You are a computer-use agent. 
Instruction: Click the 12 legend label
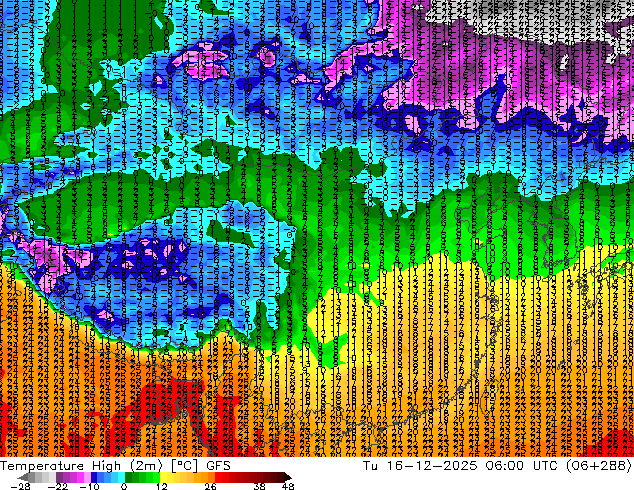click(x=162, y=486)
